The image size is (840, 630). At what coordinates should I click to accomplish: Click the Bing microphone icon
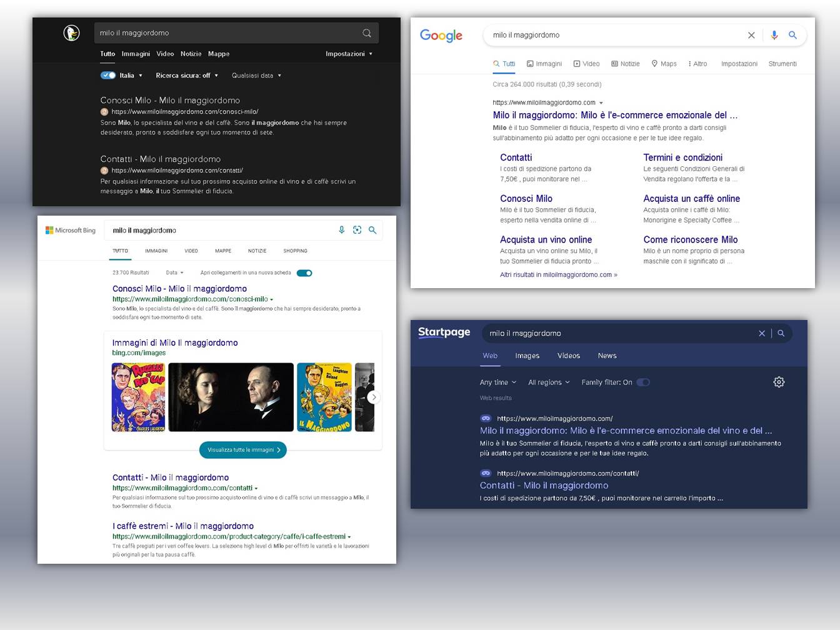(341, 230)
